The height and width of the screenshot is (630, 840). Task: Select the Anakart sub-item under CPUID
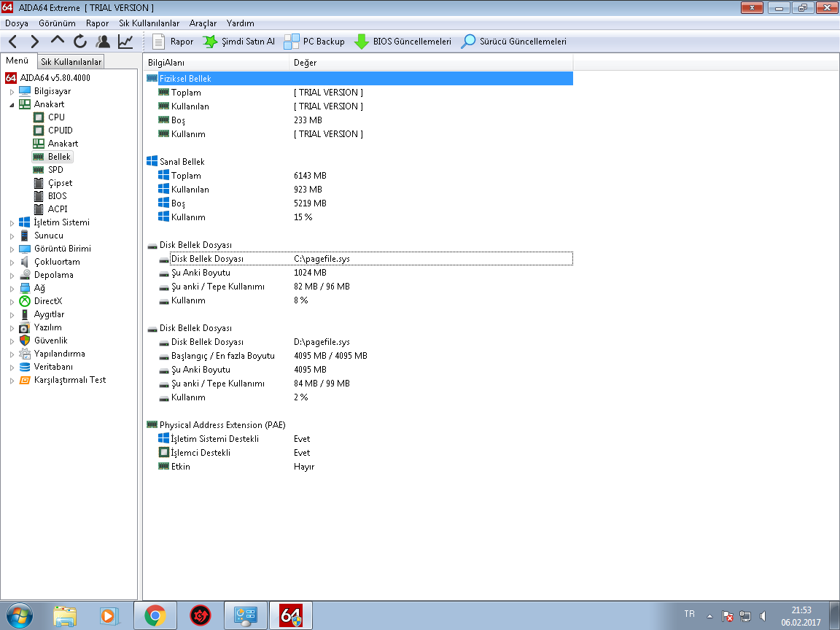point(63,144)
